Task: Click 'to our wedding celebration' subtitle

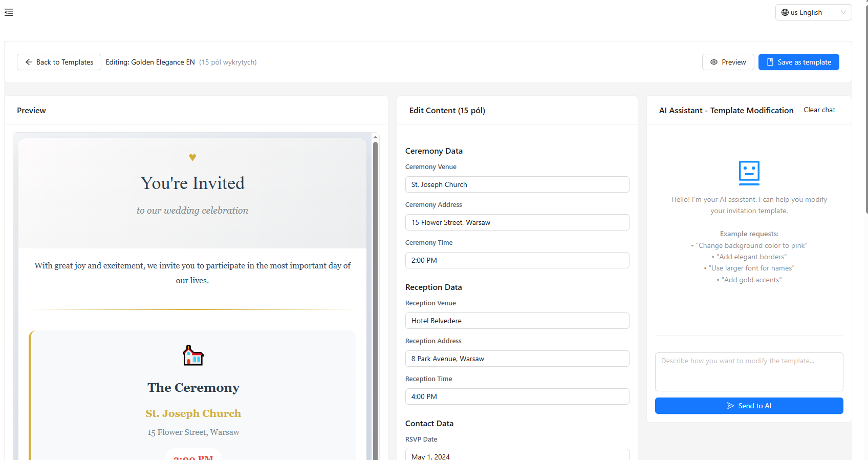Action: coord(192,211)
